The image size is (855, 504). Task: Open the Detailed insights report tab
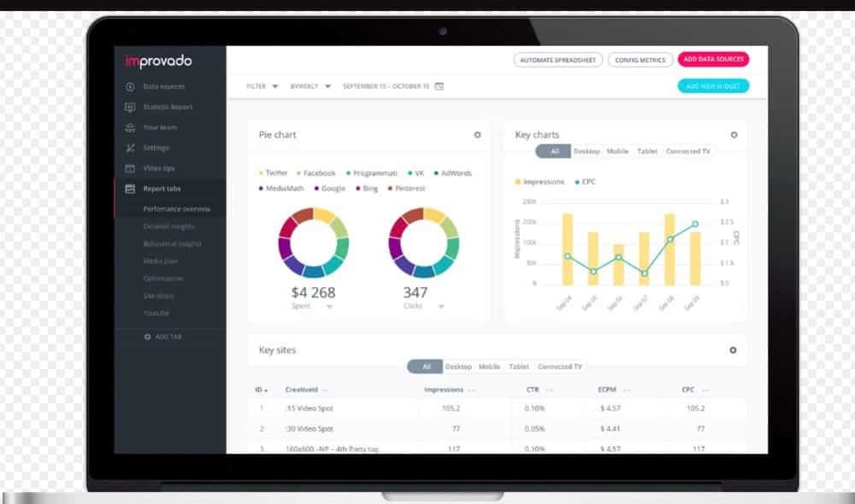(169, 226)
